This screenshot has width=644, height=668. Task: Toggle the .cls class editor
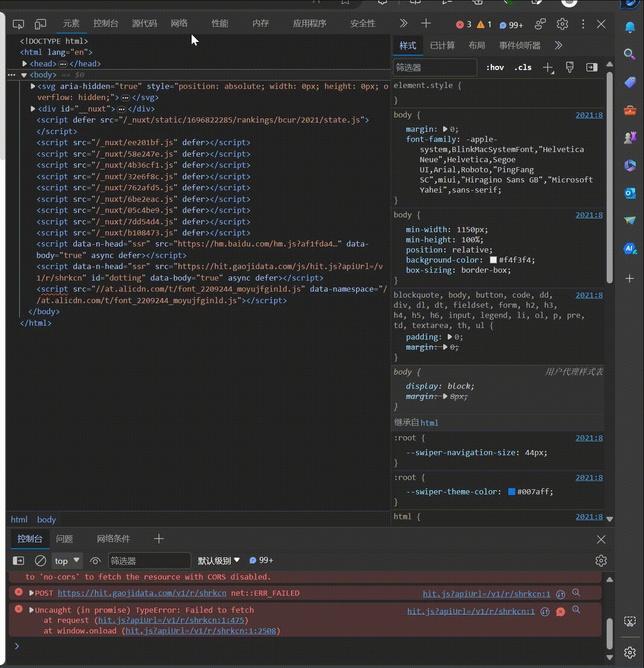[523, 67]
